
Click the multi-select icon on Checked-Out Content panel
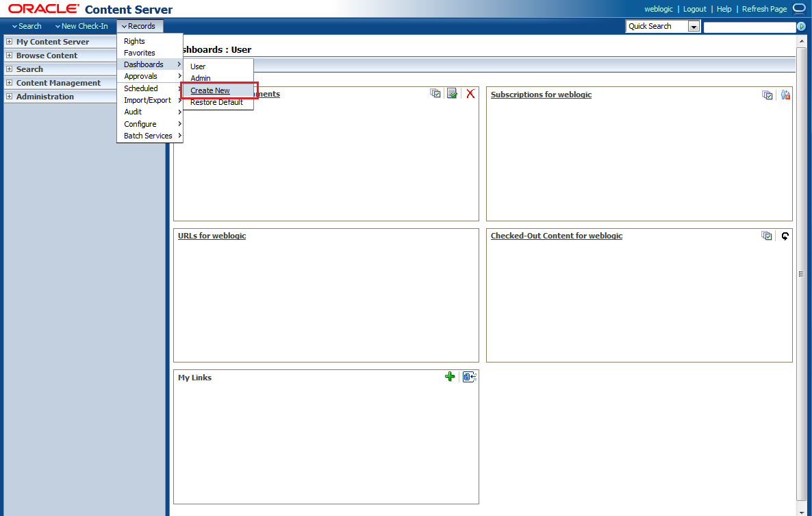(767, 236)
